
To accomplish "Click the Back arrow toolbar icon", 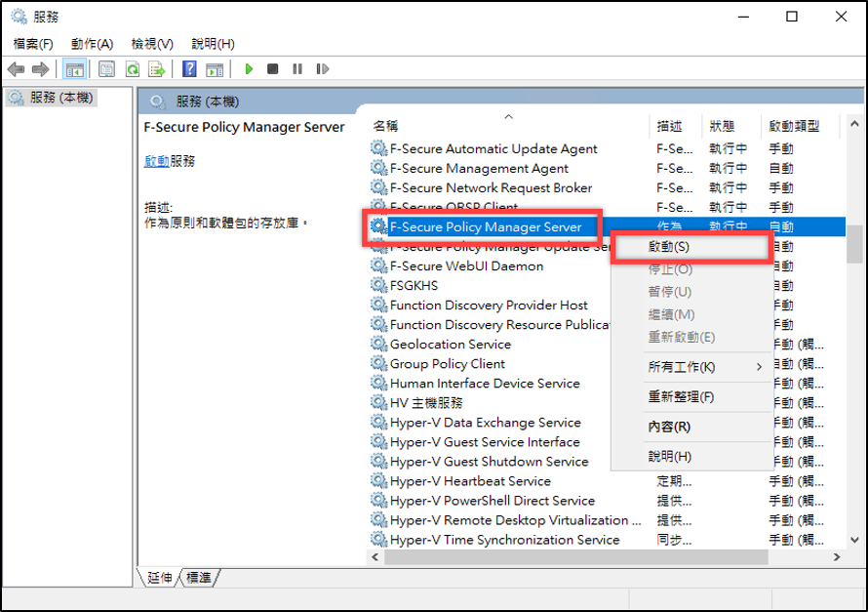I will point(16,69).
